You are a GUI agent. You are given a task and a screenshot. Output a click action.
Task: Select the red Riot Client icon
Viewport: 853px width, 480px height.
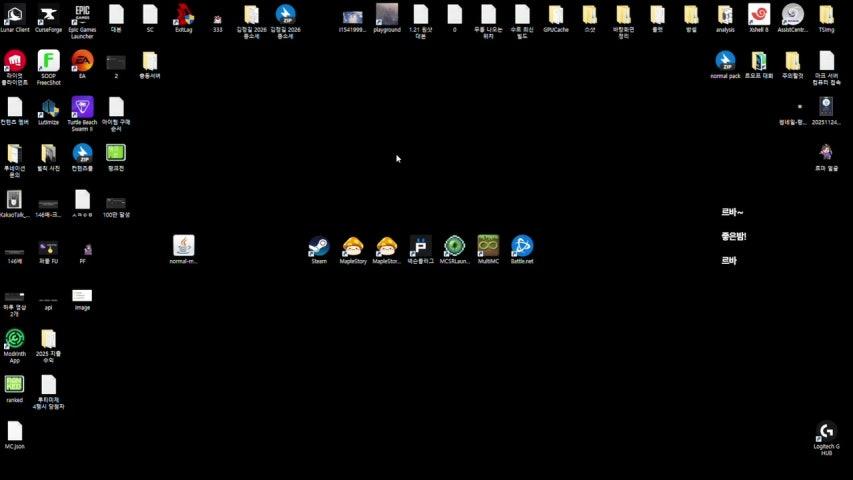pyautogui.click(x=15, y=61)
